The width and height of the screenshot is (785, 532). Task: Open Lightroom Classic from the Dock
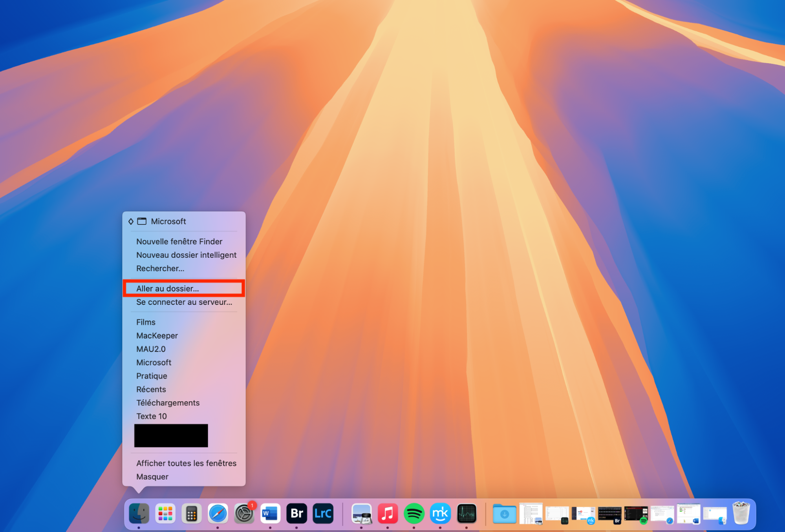(x=322, y=513)
